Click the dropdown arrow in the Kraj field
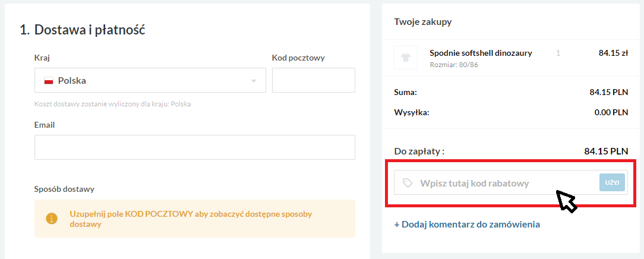 254,81
